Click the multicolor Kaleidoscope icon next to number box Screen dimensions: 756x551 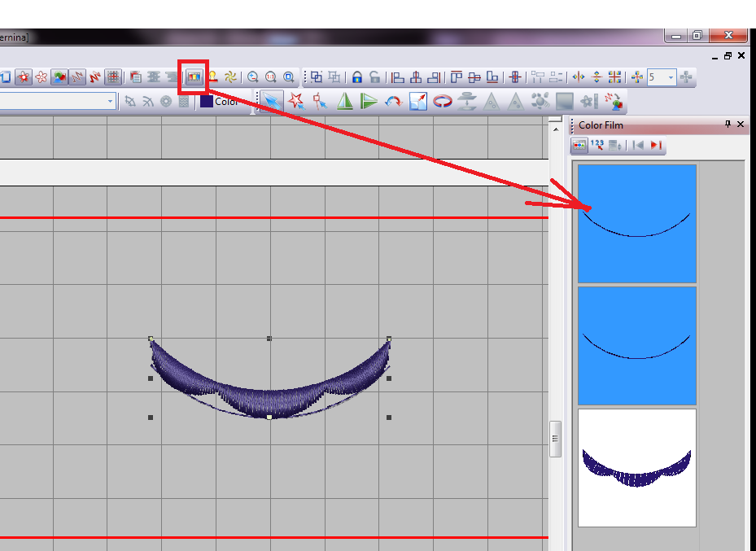637,77
